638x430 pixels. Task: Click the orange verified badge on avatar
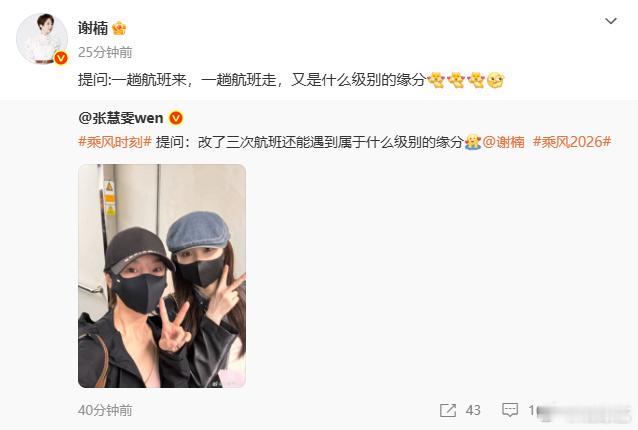click(61, 58)
